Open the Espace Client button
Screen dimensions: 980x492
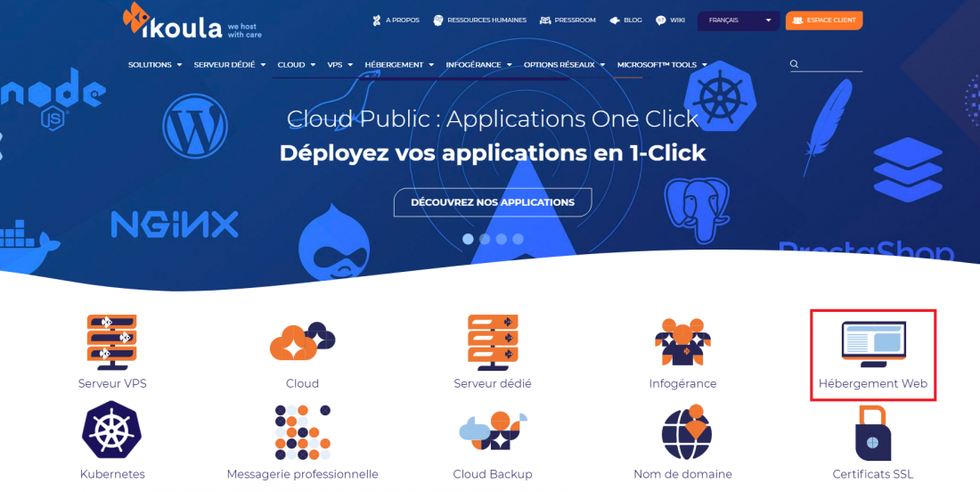point(824,20)
